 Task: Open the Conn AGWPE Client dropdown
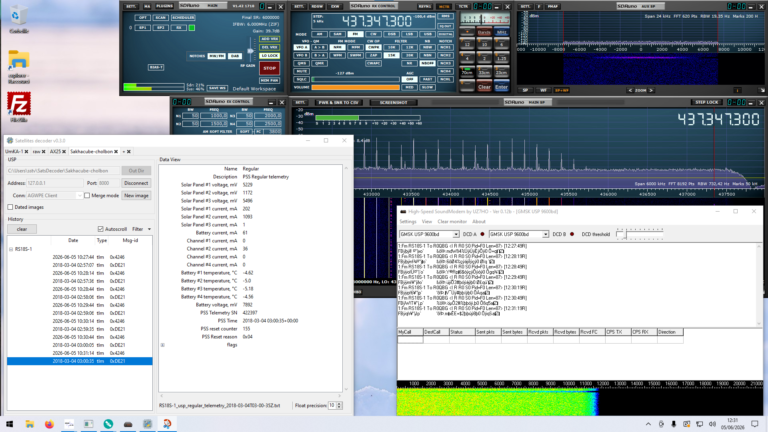[79, 195]
